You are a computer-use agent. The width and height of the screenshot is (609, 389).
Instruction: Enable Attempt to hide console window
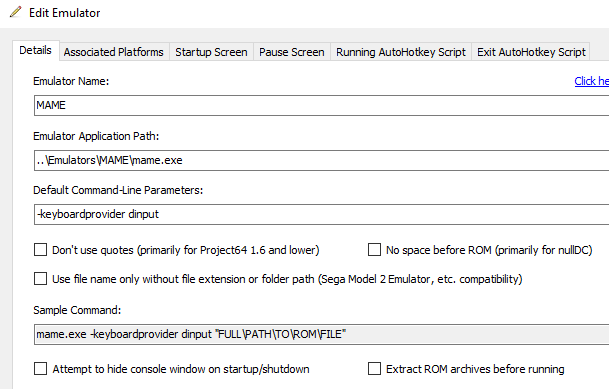pos(40,368)
